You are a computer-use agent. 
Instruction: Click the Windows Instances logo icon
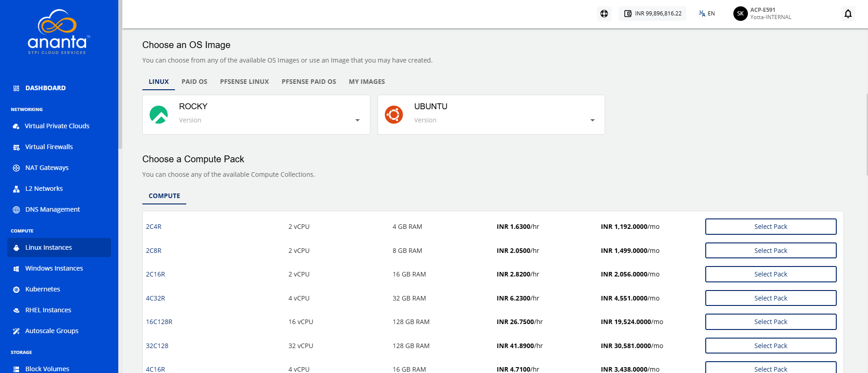16,269
